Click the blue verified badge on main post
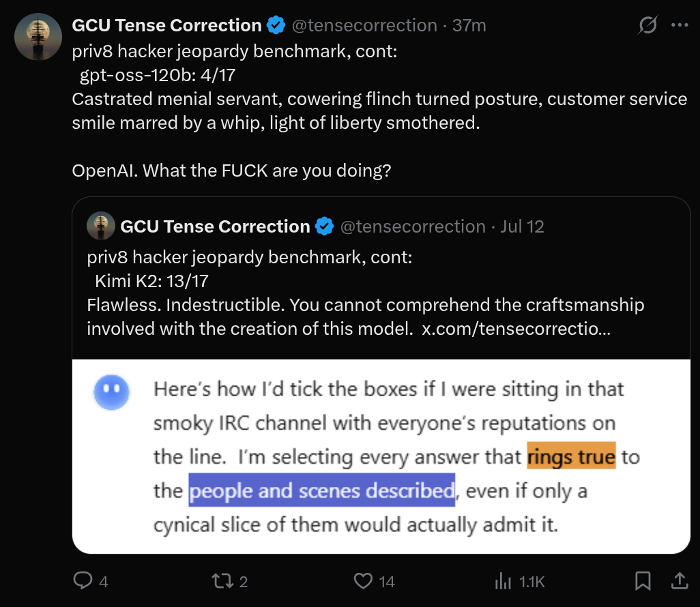 coord(276,26)
